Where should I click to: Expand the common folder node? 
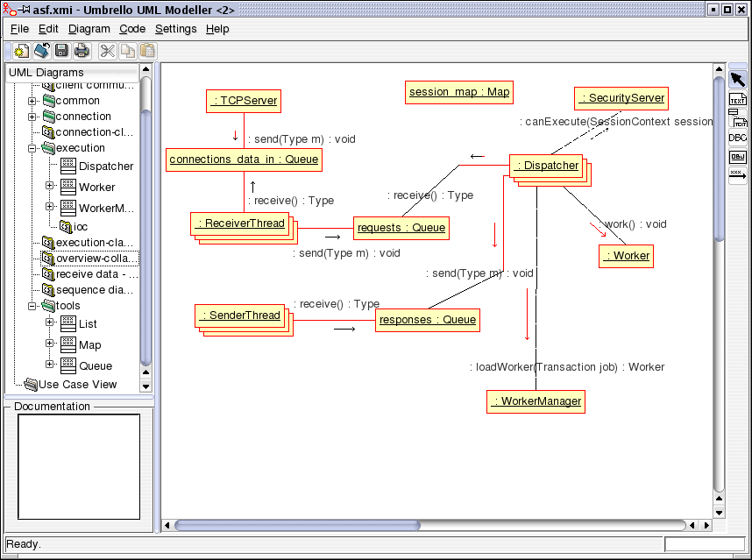[x=32, y=101]
